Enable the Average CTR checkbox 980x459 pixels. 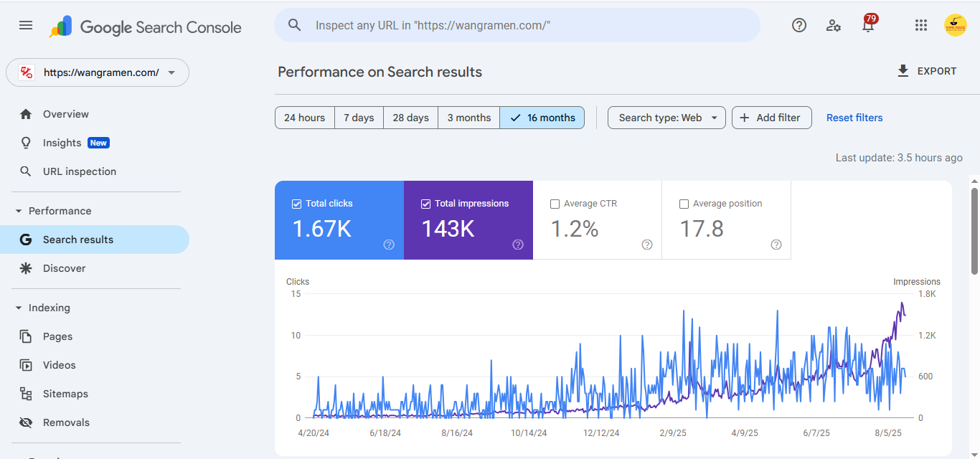point(555,204)
